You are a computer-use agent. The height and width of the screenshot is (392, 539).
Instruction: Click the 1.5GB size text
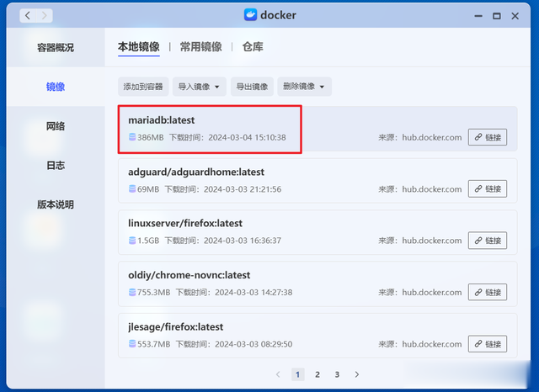(148, 241)
